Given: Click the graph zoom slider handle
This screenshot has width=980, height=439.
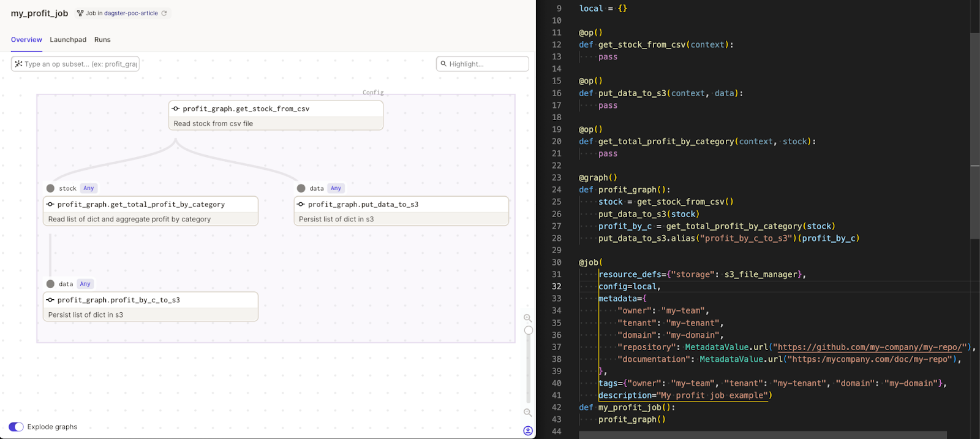Looking at the screenshot, I should [x=529, y=330].
